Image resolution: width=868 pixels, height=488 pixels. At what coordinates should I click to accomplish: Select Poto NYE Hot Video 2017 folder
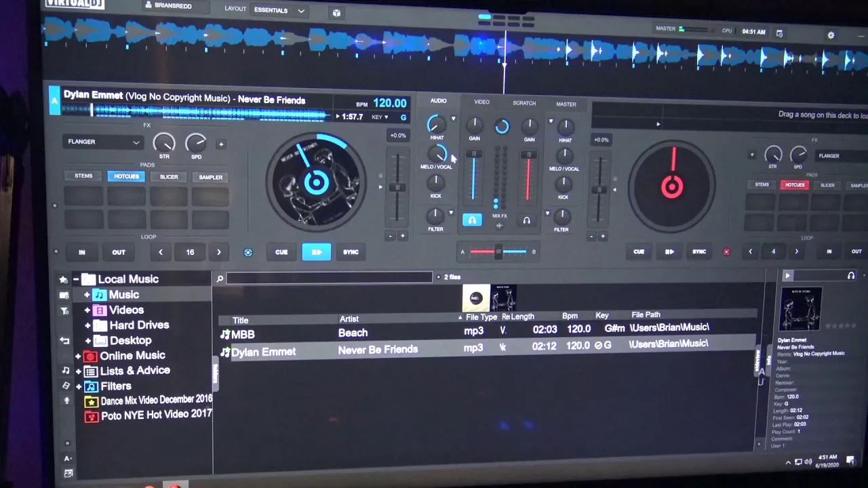pyautogui.click(x=157, y=415)
